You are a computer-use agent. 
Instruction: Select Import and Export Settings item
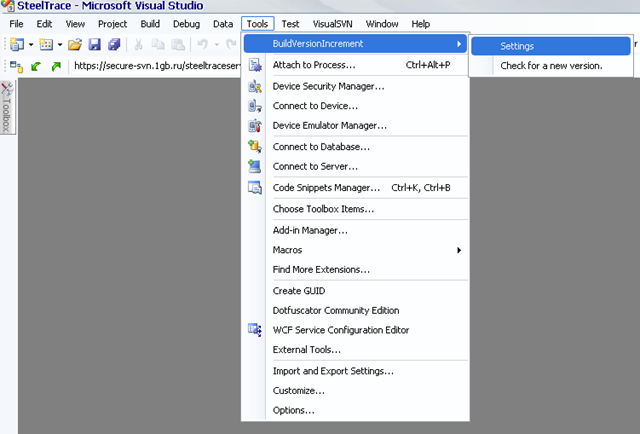[355, 371]
